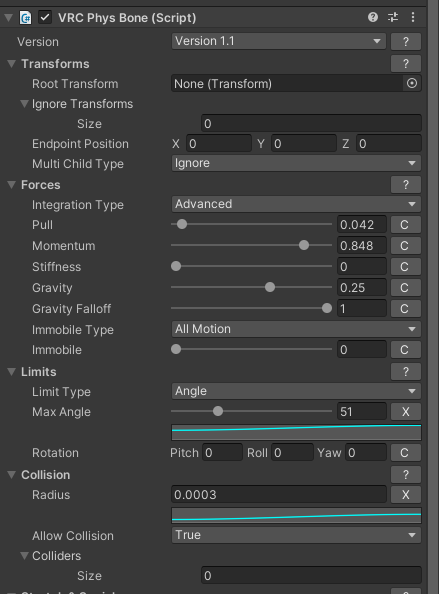
Task: Click the Gravity slider handle
Action: 270,287
